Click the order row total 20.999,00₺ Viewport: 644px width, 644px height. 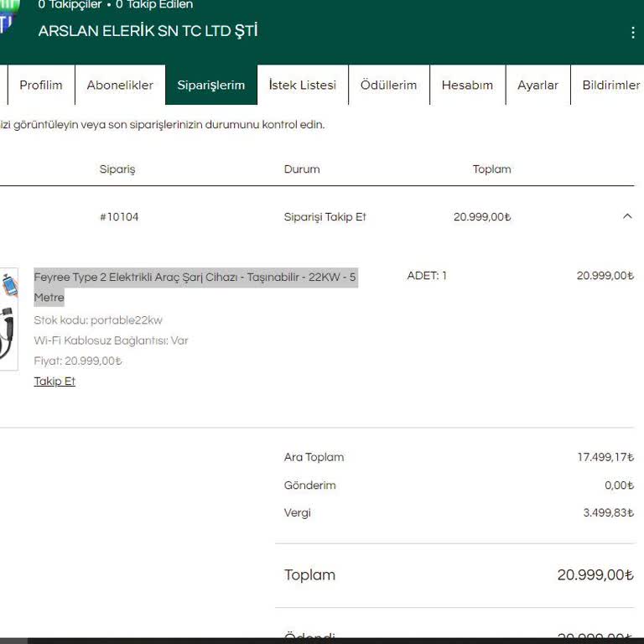(x=482, y=217)
